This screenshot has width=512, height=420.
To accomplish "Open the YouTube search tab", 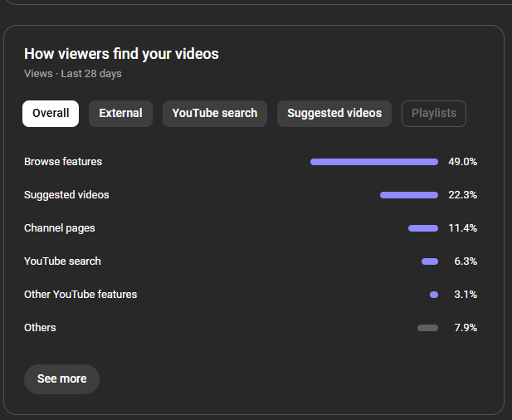I will click(x=214, y=114).
